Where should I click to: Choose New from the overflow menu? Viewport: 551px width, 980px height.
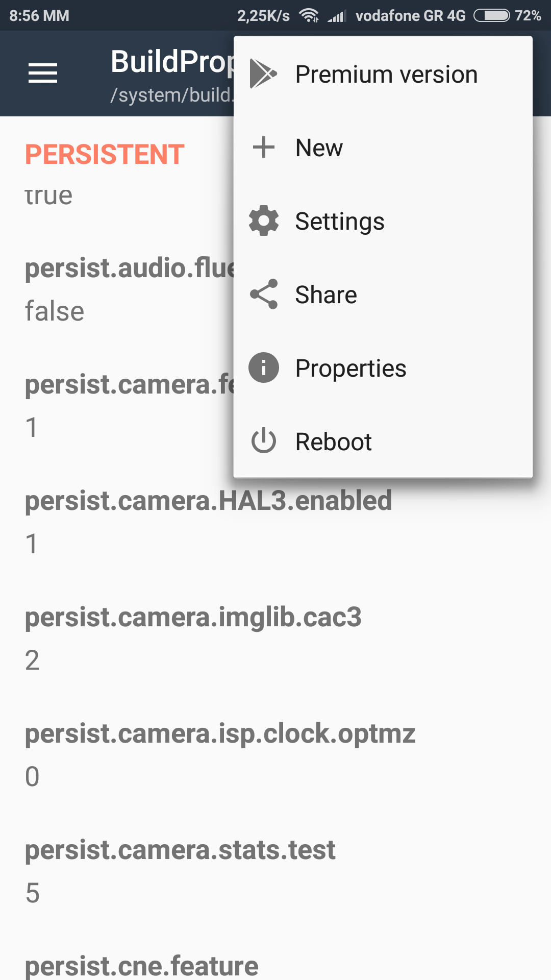(x=319, y=148)
